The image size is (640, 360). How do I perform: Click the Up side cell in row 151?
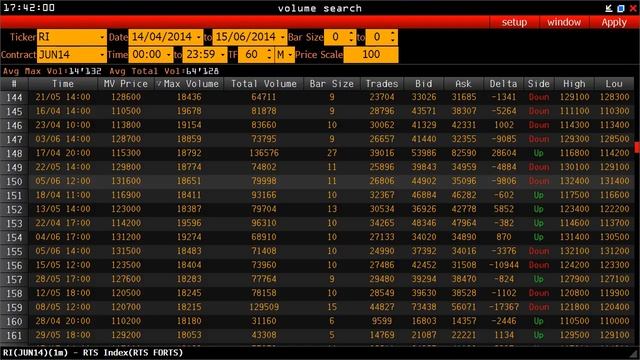(x=538, y=196)
